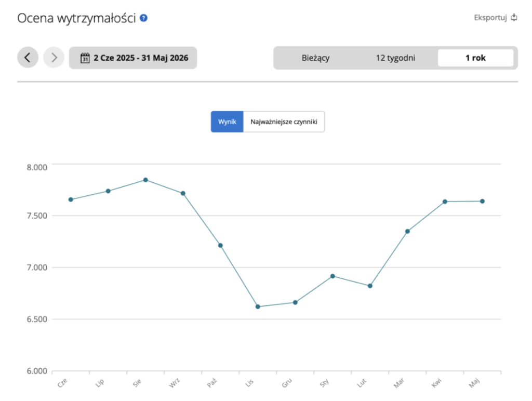Click the calendar icon in date range
Image resolution: width=532 pixels, height=401 pixels.
(85, 58)
